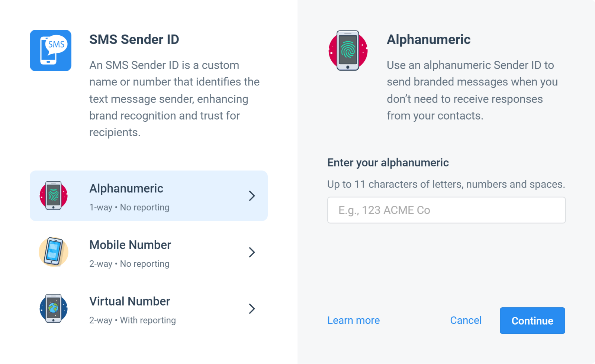Viewport: 595px width, 364px height.
Task: Open the Learn more link
Action: coord(353,320)
